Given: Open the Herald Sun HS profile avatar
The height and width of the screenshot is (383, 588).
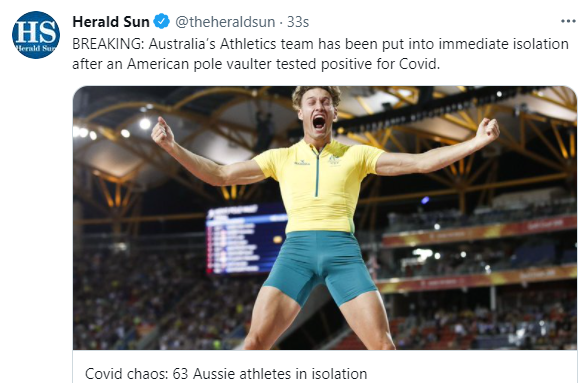Looking at the screenshot, I should click(36, 35).
